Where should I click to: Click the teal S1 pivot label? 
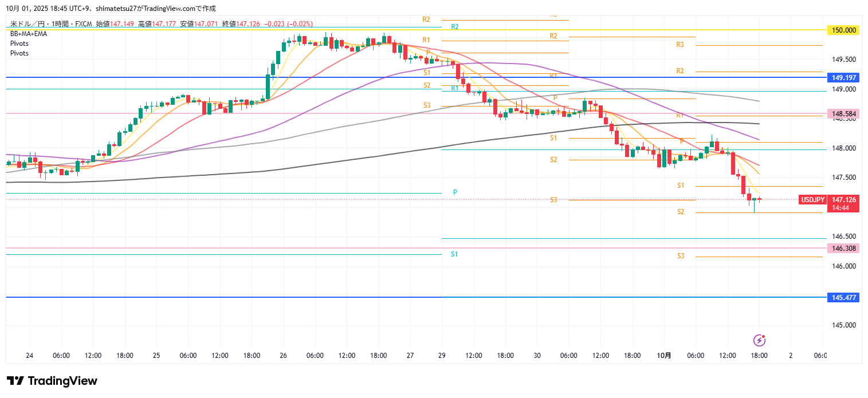[x=454, y=254]
